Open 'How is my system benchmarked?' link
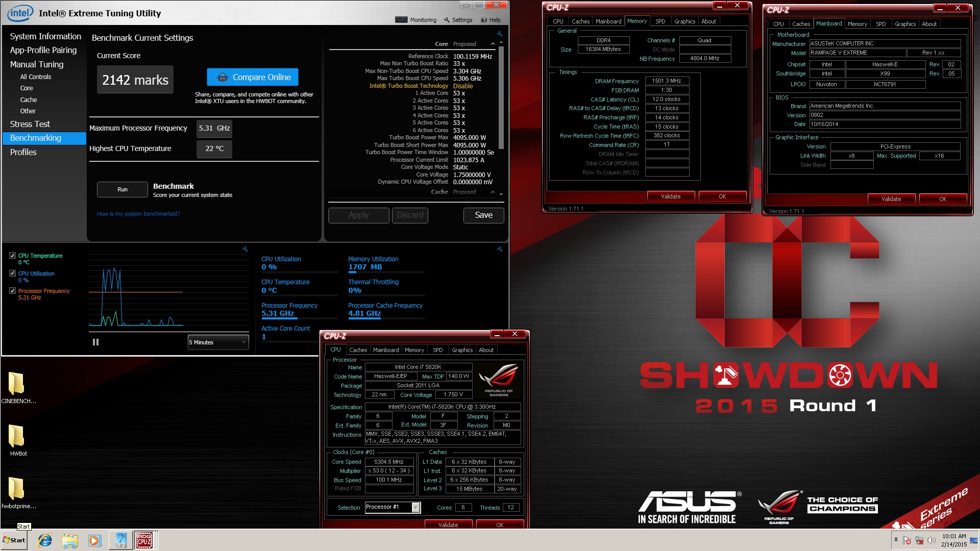This screenshot has width=980, height=551. (138, 214)
